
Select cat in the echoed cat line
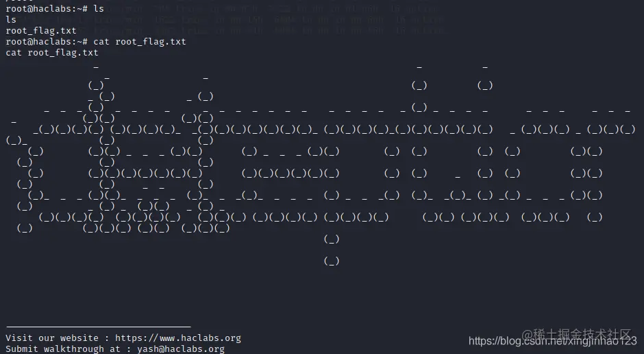click(14, 53)
